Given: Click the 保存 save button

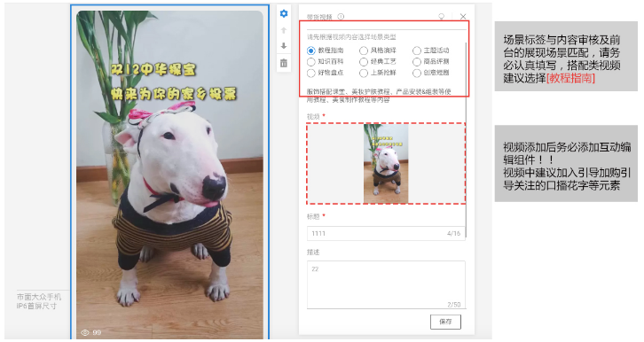Looking at the screenshot, I should click(x=445, y=322).
